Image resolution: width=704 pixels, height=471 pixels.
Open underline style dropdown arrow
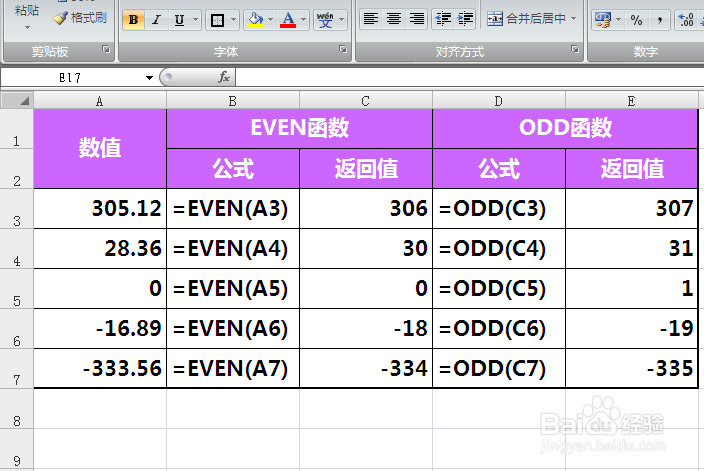195,20
